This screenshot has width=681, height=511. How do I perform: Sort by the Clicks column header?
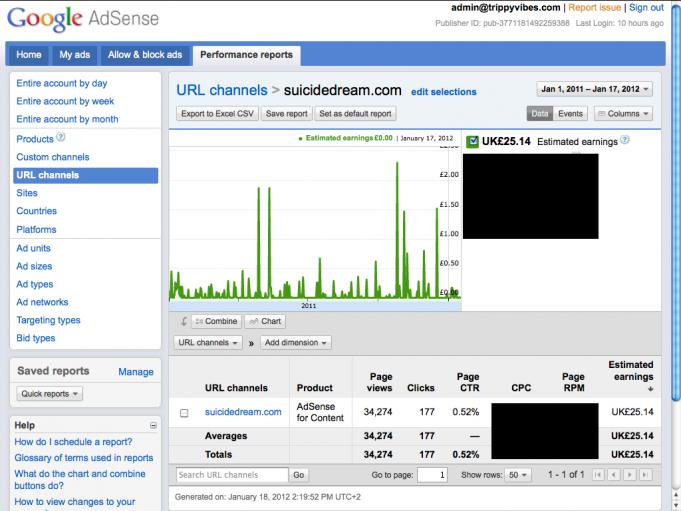pos(420,388)
